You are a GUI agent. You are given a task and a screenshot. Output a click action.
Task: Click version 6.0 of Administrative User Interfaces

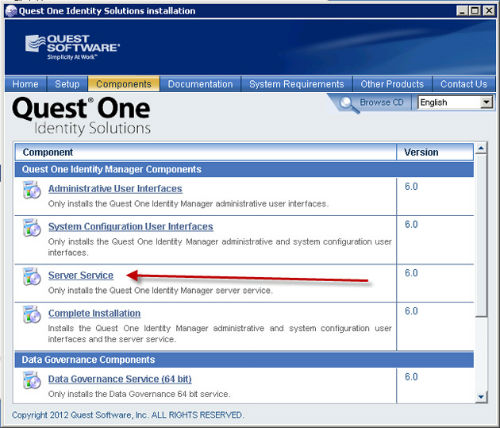411,187
